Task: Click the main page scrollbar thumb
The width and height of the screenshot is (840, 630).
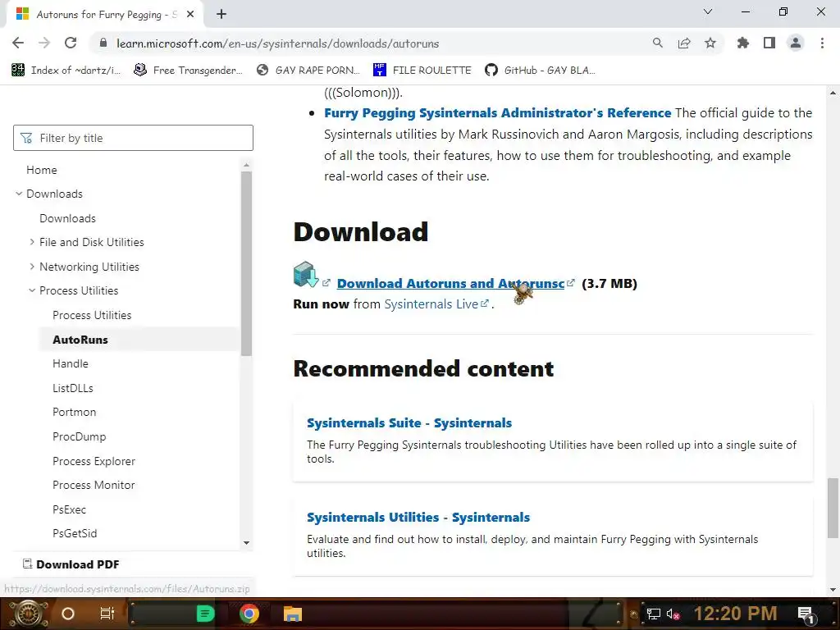Action: [x=833, y=508]
